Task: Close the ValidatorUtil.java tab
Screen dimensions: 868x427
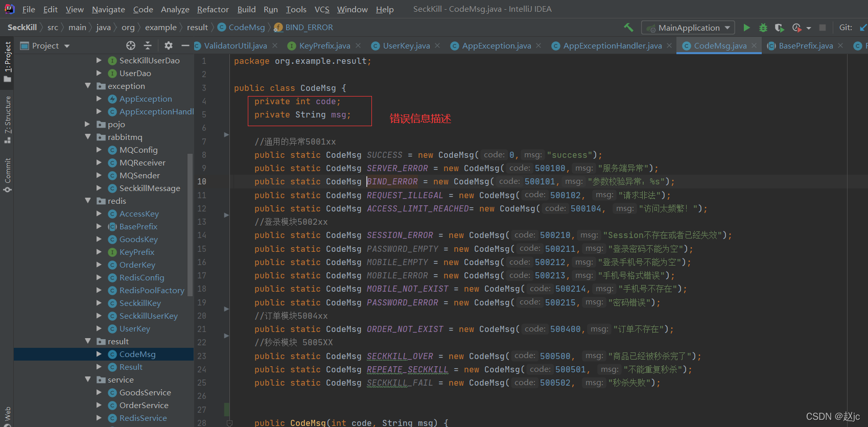Action: (275, 45)
